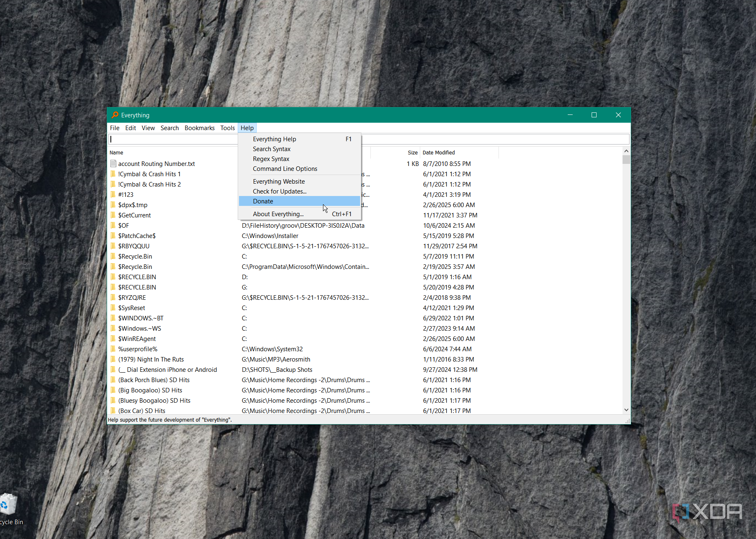Select the account Routing Number.txt file icon
This screenshot has width=756, height=539.
113,163
